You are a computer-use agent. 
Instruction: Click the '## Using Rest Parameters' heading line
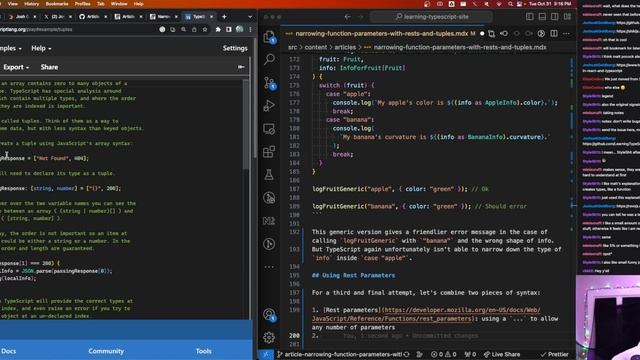pyautogui.click(x=353, y=276)
